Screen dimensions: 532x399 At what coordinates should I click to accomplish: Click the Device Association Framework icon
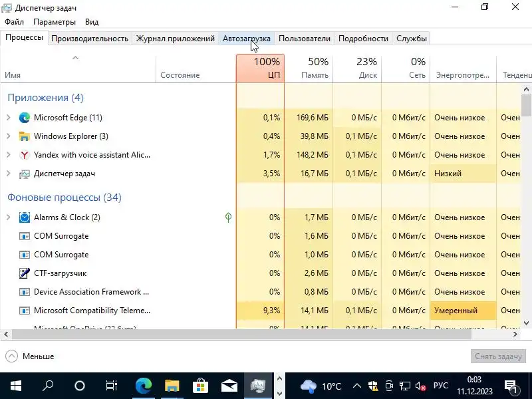pos(25,292)
